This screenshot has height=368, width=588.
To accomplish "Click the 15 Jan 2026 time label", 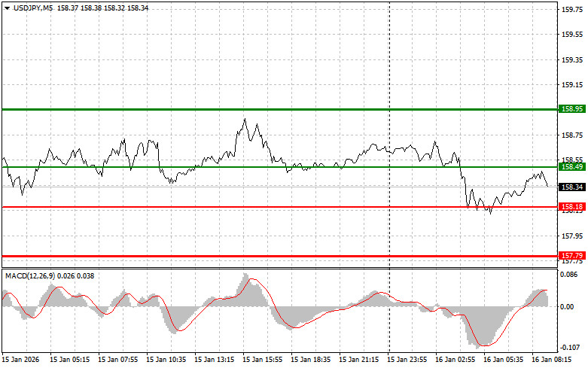I will [x=21, y=360].
